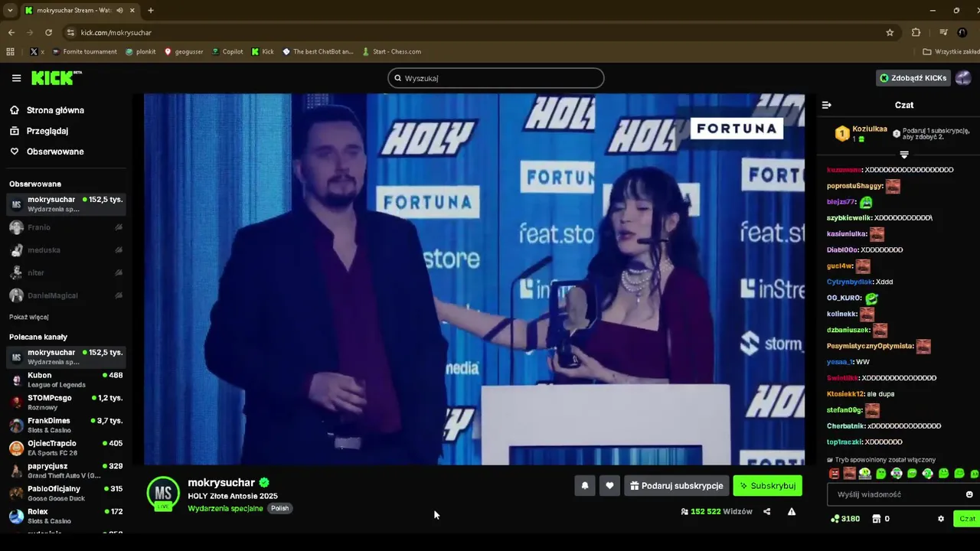Click the mokrysuchar MS live avatar
The image size is (980, 551).
(x=163, y=494)
